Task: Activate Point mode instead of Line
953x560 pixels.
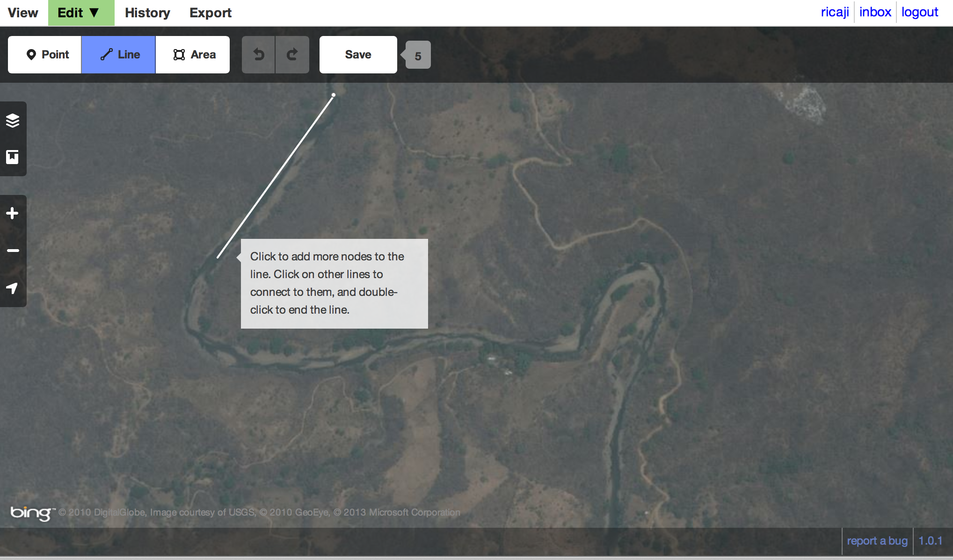Action: (x=44, y=54)
